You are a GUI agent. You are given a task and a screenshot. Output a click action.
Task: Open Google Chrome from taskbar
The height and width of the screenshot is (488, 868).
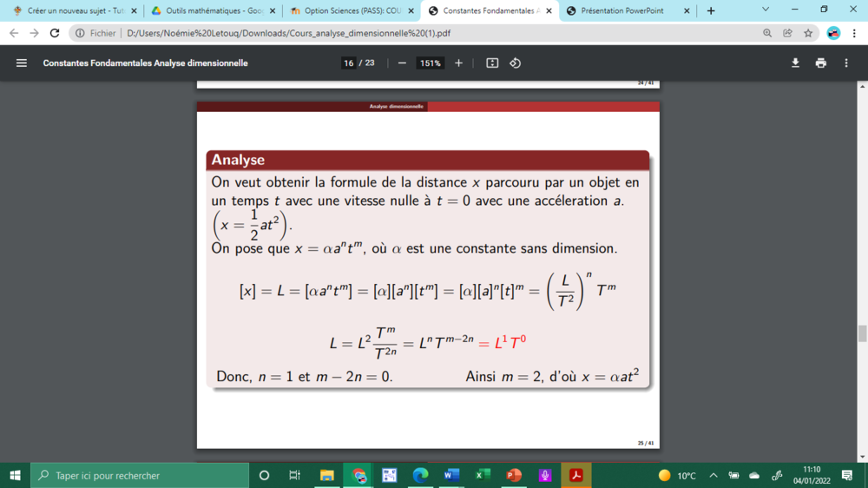click(358, 475)
